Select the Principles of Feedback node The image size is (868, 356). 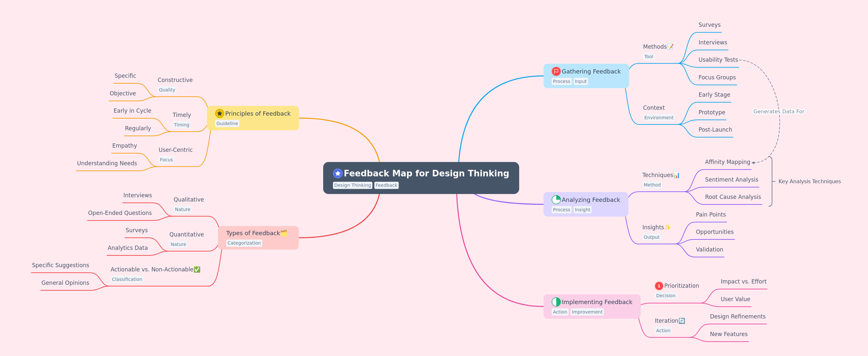(253, 118)
